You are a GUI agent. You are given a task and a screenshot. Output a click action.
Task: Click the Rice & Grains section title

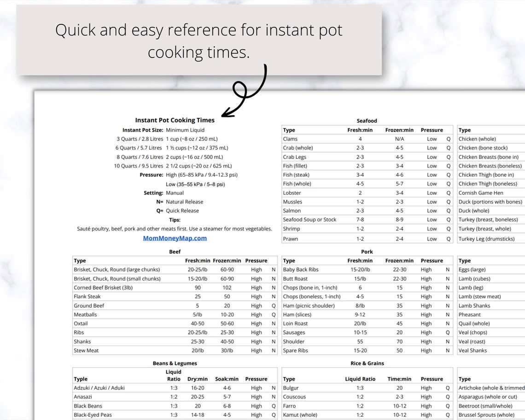coord(367,363)
